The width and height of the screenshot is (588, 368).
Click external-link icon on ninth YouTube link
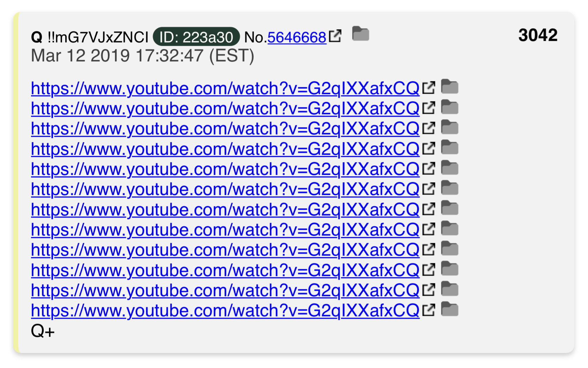click(429, 249)
